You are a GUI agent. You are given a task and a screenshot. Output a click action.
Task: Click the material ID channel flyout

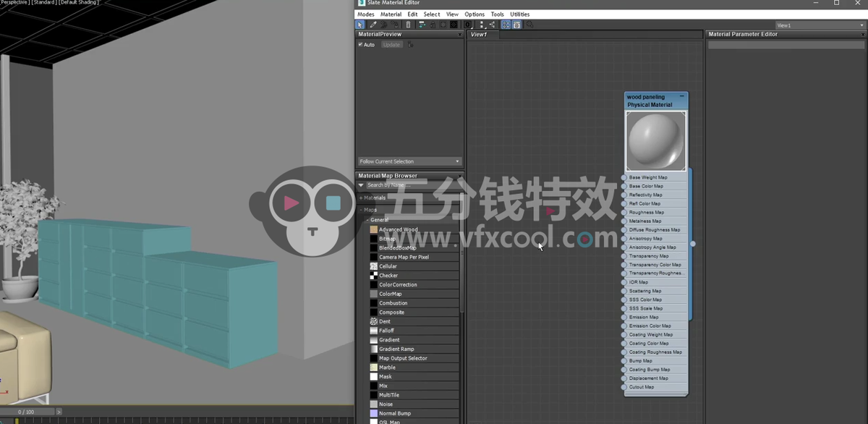(468, 25)
